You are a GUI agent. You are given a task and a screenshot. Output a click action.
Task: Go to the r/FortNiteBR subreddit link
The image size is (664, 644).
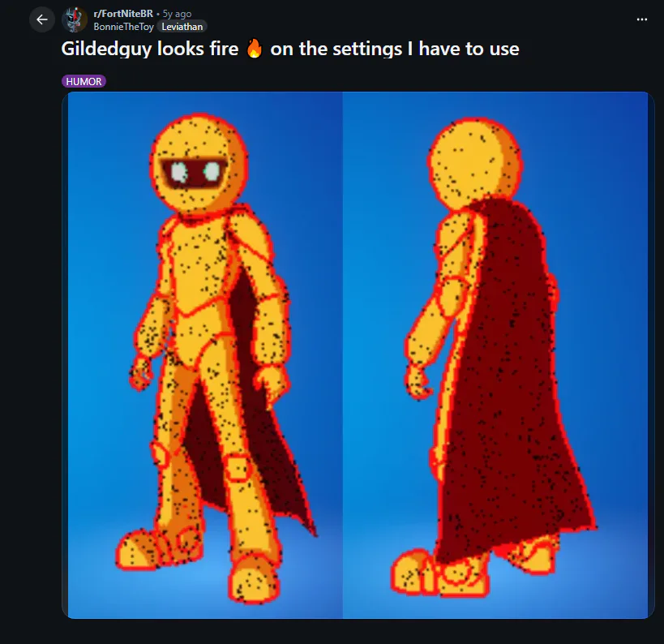(x=123, y=14)
